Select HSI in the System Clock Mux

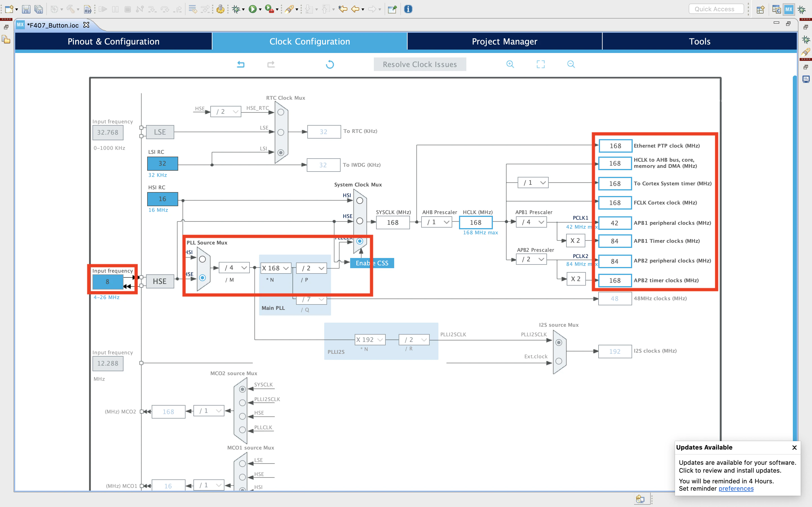tap(360, 201)
